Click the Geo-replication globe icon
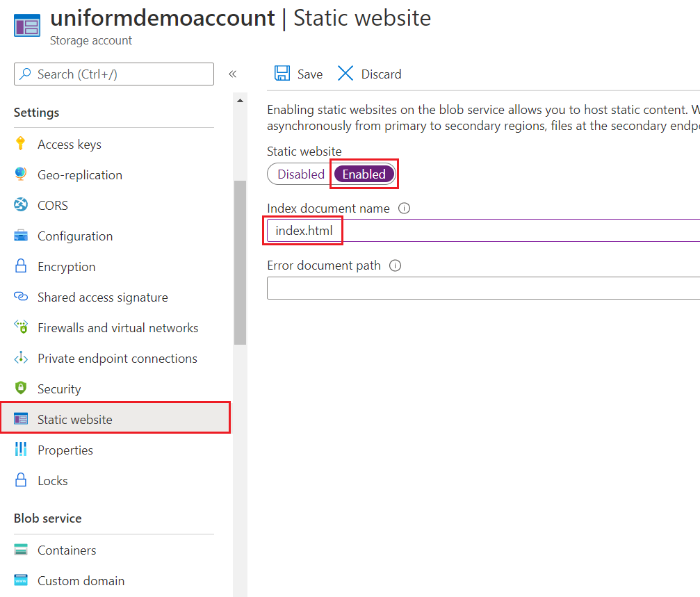700x597 pixels. 21,174
